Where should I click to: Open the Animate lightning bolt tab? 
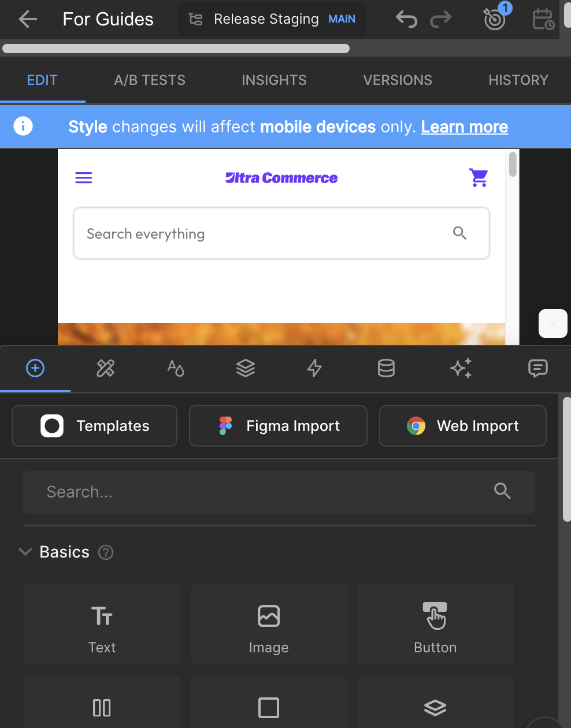click(314, 368)
